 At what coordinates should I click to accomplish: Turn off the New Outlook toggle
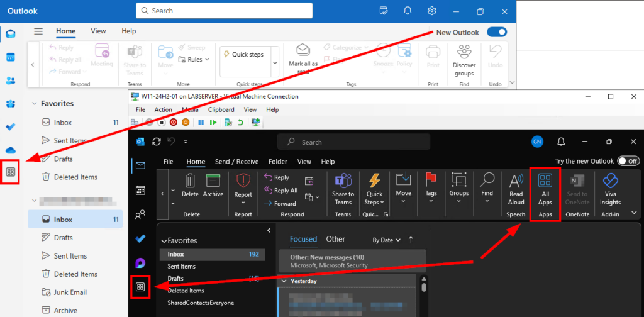tap(496, 32)
